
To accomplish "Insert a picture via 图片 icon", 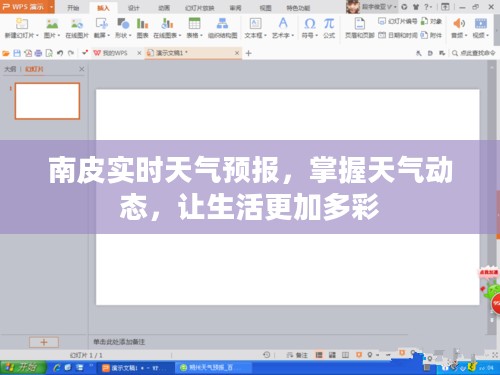I will click(52, 24).
